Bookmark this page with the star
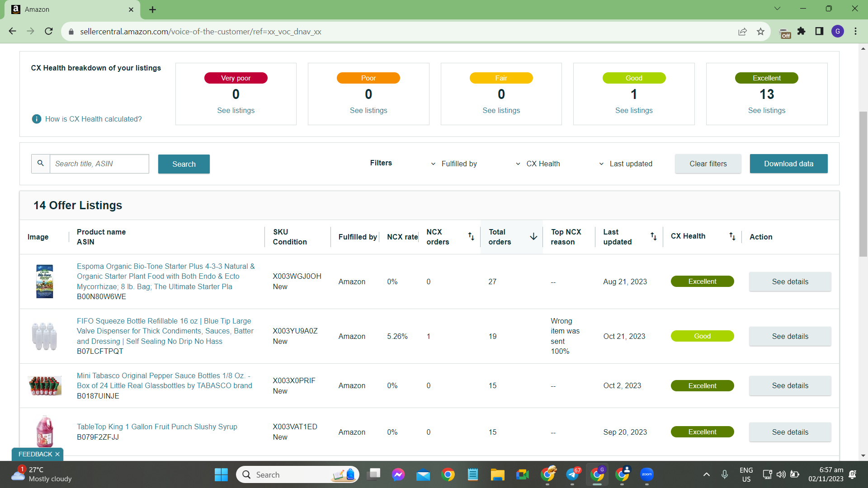Image resolution: width=868 pixels, height=488 pixels. (760, 32)
